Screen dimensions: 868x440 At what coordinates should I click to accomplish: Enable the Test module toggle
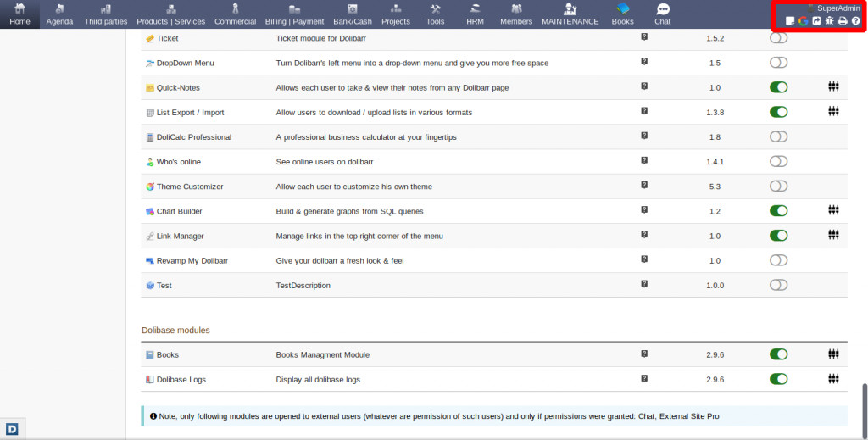click(x=778, y=285)
